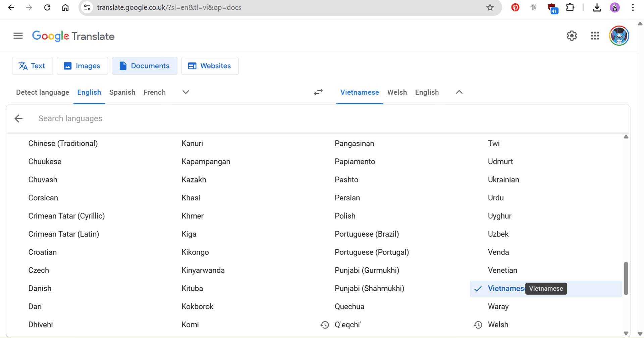Go to browser home page

pos(65,7)
